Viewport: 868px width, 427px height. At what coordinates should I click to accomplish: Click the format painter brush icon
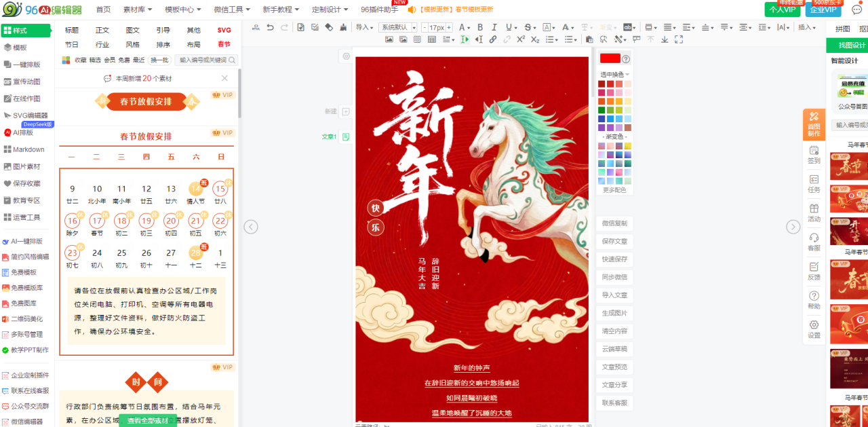click(x=343, y=27)
